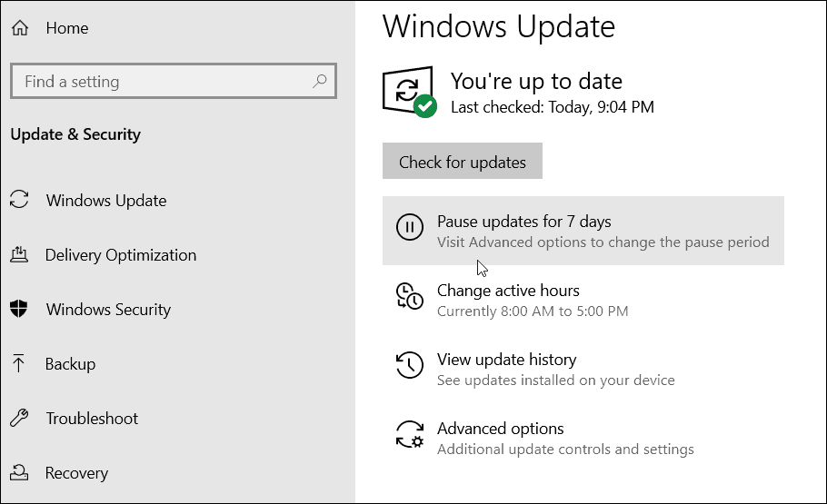
Task: Click the Recovery icon in sidebar
Action: (19, 472)
